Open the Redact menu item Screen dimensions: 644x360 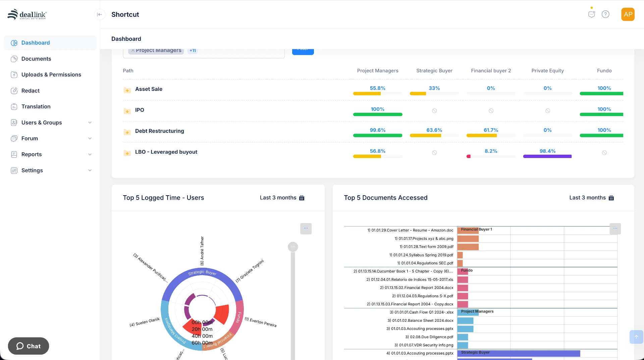(x=50, y=91)
